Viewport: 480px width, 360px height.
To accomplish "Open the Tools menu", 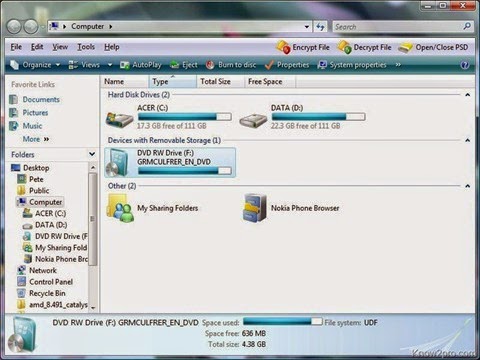I will [x=86, y=47].
